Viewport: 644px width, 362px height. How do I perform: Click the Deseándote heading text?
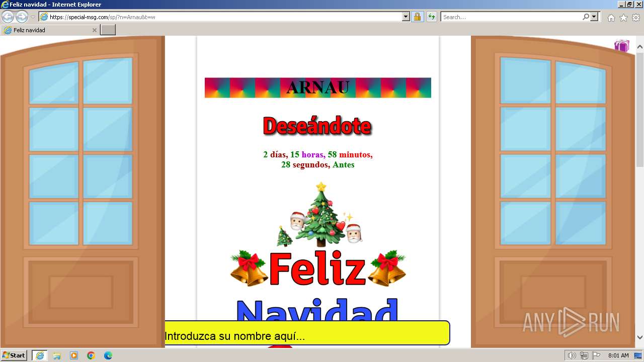317,126
